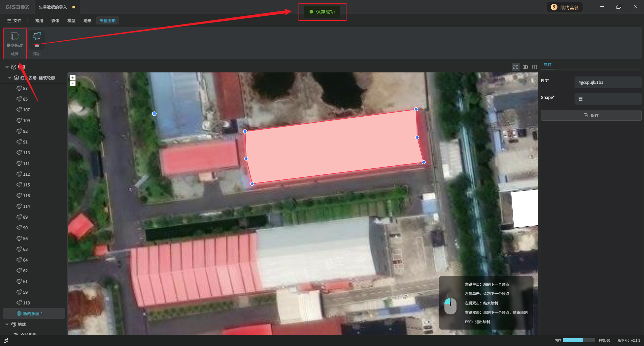Switch the viewport to 3D mode
The width and height of the screenshot is (644, 346).
[x=525, y=67]
